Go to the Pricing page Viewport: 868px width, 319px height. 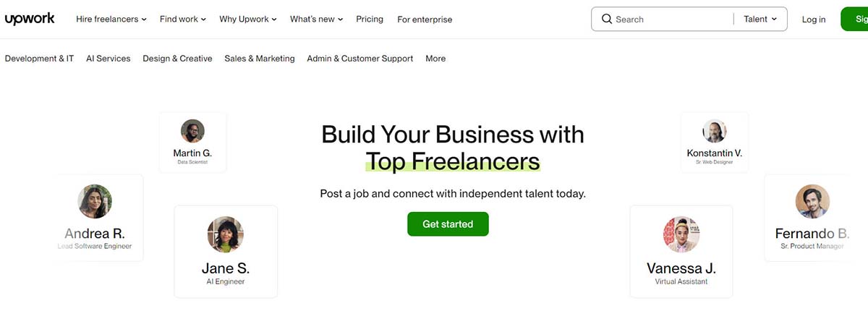pos(370,20)
